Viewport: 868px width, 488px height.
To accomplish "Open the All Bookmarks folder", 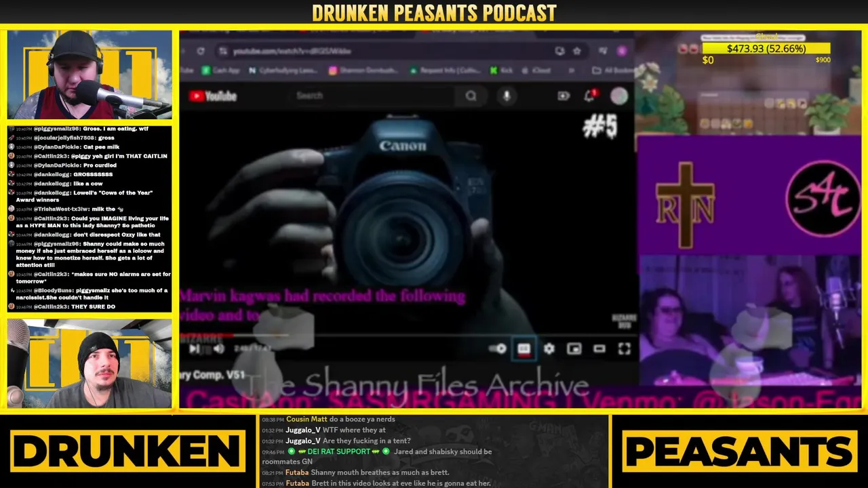I will point(612,70).
